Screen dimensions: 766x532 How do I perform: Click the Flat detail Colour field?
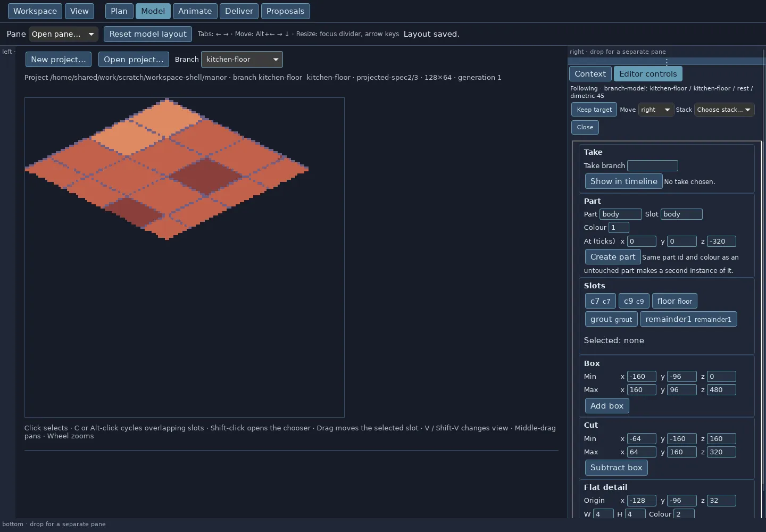pos(684,514)
